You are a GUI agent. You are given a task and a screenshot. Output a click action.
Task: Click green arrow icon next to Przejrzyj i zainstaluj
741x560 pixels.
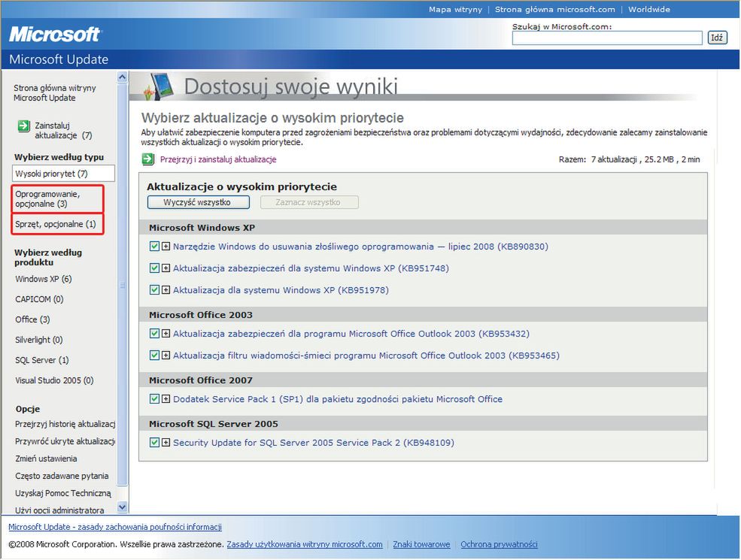[148, 159]
